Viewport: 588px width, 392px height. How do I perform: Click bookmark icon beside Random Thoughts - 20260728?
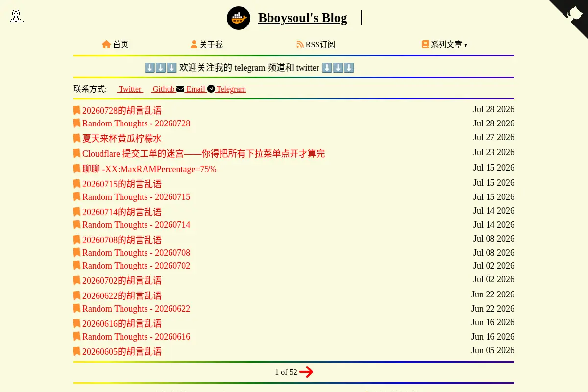pos(77,123)
